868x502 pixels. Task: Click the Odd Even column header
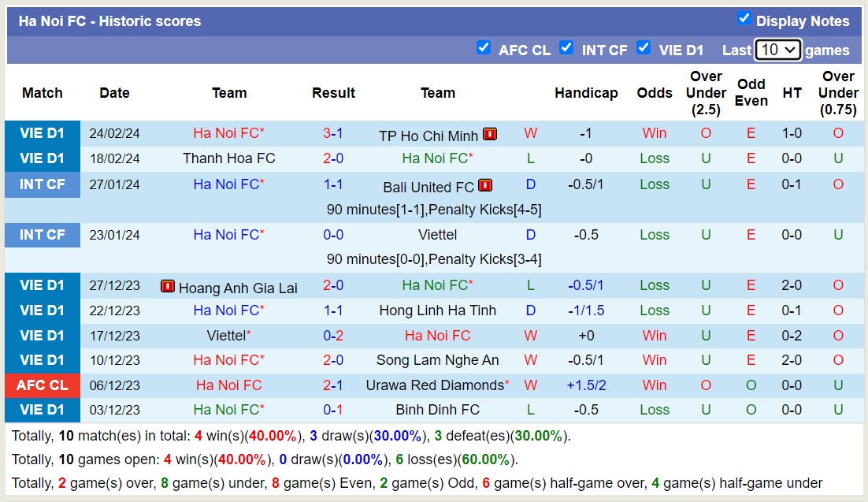coord(751,92)
